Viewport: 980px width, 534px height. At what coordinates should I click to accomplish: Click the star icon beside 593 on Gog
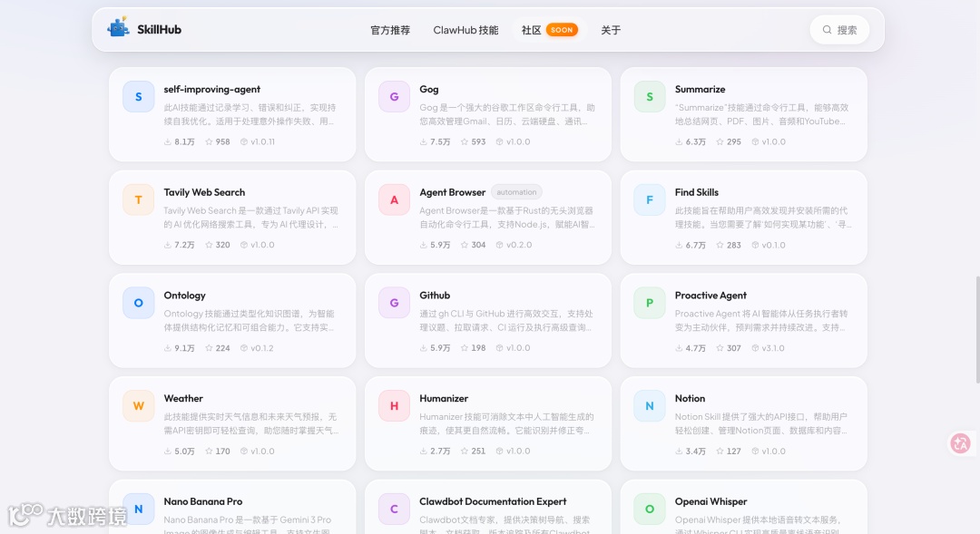(x=465, y=141)
